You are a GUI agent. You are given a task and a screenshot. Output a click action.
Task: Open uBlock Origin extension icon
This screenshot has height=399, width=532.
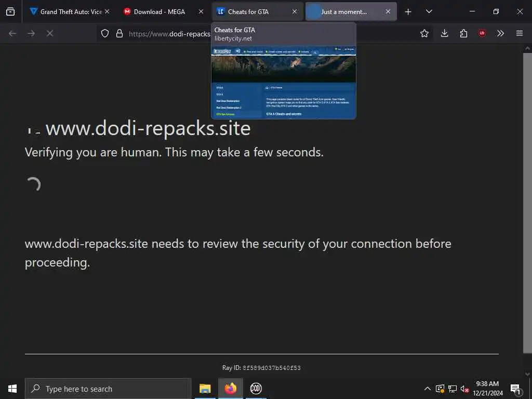coord(482,33)
